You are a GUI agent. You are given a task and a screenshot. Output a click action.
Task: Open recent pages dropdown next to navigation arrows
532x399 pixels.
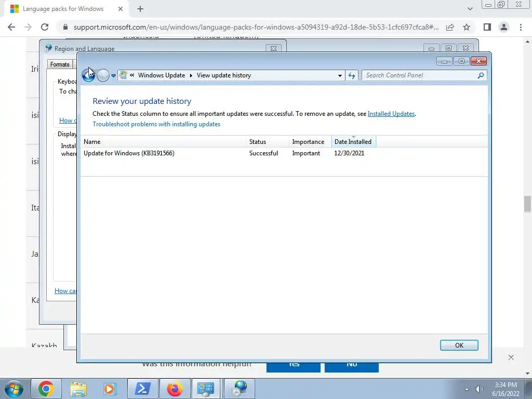tap(113, 76)
